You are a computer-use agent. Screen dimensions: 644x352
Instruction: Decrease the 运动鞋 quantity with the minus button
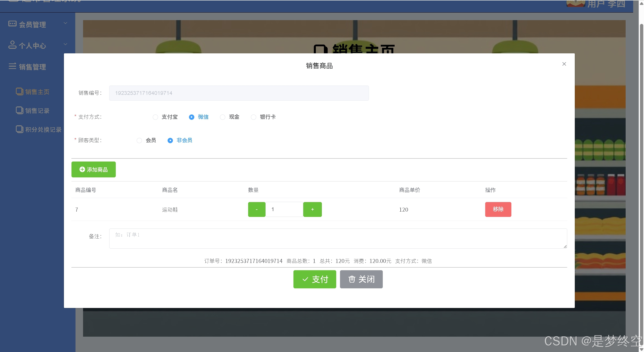tap(256, 209)
